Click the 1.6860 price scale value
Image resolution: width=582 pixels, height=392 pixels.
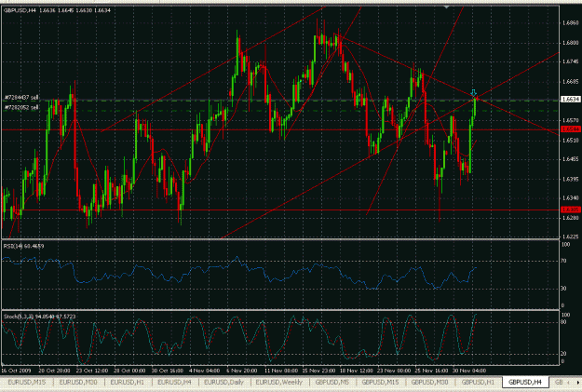coord(571,23)
